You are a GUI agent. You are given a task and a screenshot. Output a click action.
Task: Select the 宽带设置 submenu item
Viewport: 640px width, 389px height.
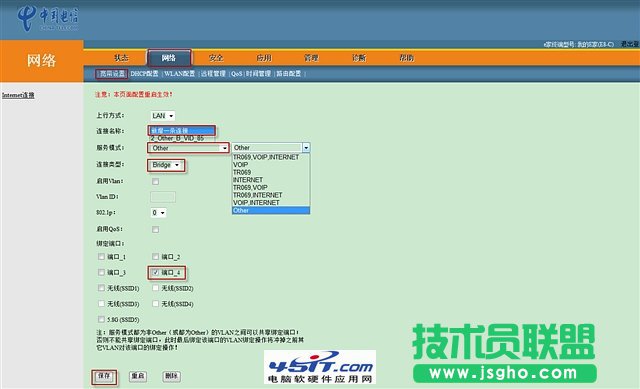coord(112,73)
